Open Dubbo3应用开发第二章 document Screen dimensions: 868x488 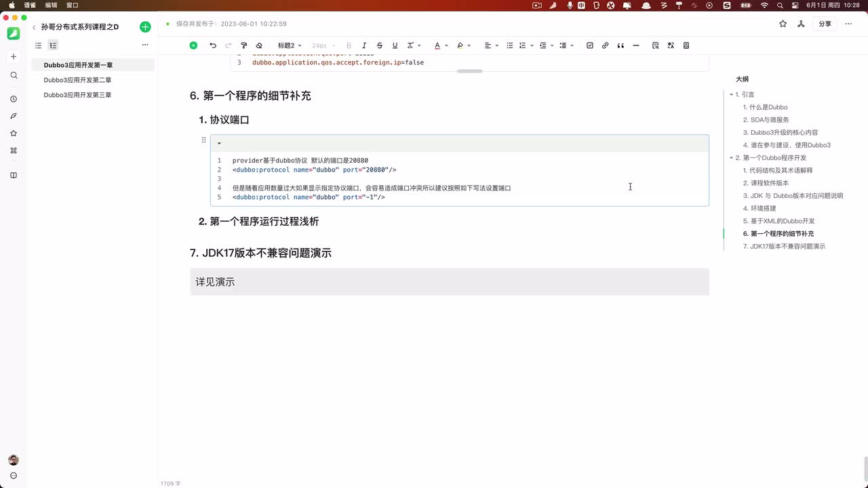(x=93, y=80)
